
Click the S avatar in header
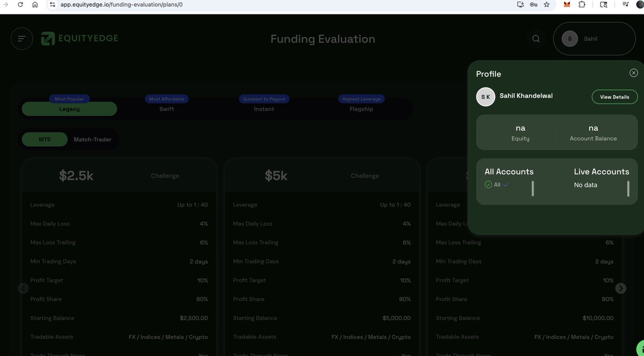(x=569, y=39)
